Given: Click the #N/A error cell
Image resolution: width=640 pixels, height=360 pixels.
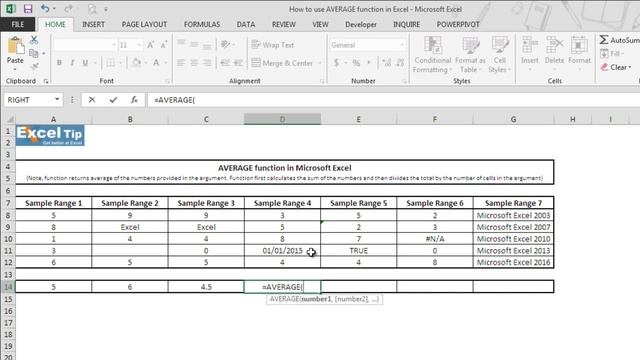Looking at the screenshot, I should click(x=435, y=239).
